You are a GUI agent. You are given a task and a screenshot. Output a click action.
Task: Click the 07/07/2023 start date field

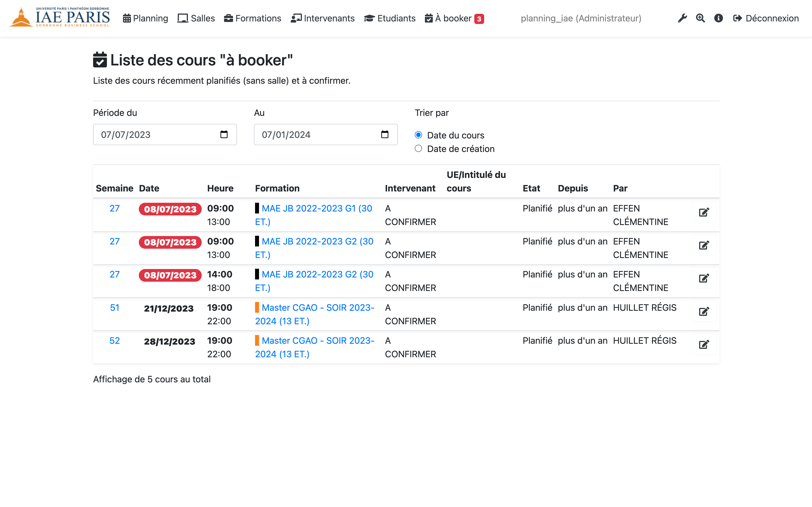(x=154, y=135)
